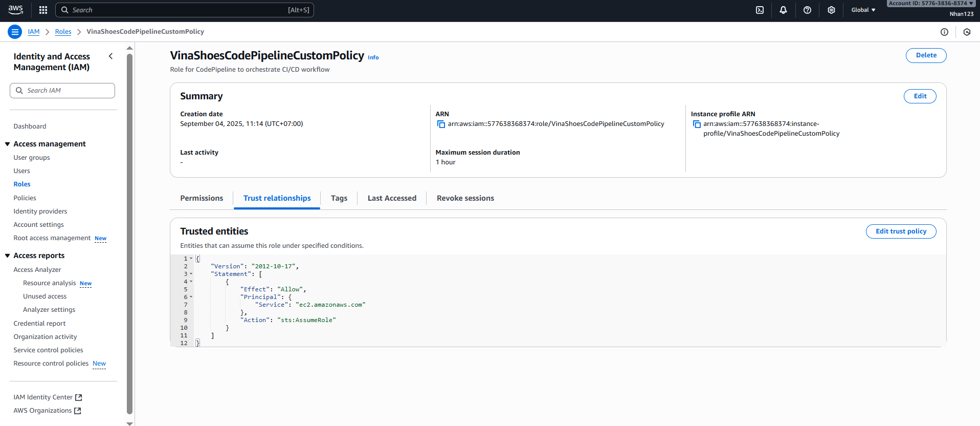Collapse the Access management section

(8, 144)
